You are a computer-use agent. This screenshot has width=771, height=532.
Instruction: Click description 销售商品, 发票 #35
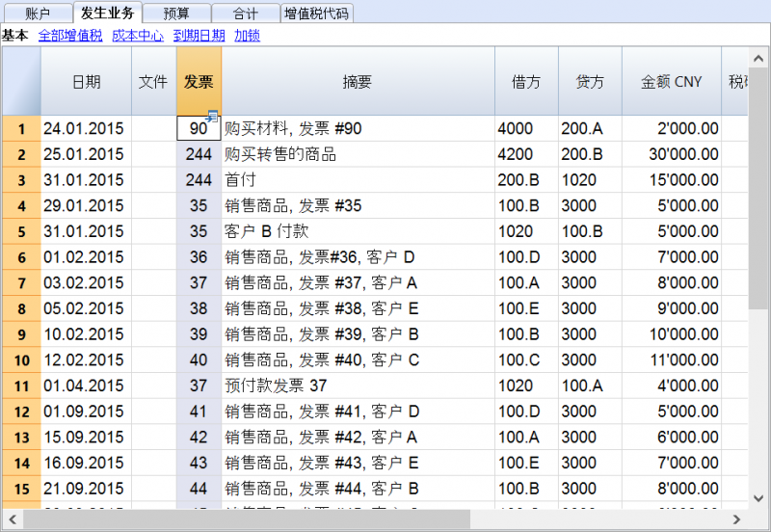click(x=358, y=205)
